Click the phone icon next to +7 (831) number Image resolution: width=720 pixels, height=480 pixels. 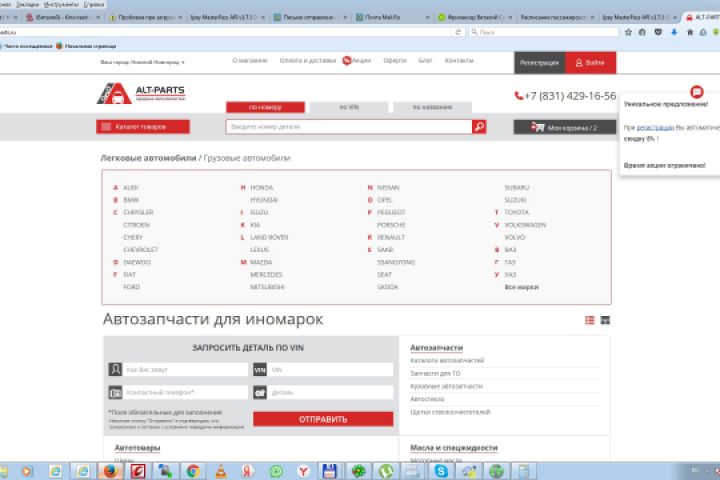tap(519, 96)
